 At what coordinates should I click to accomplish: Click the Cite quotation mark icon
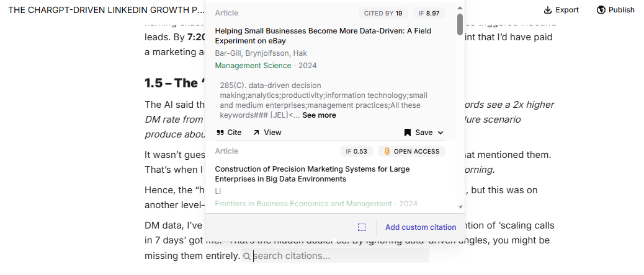(220, 133)
